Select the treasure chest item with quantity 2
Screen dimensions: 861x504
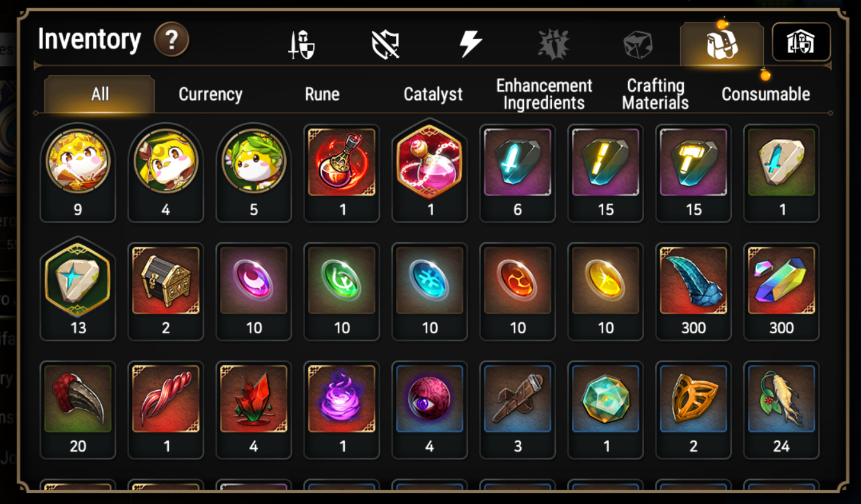pyautogui.click(x=166, y=292)
